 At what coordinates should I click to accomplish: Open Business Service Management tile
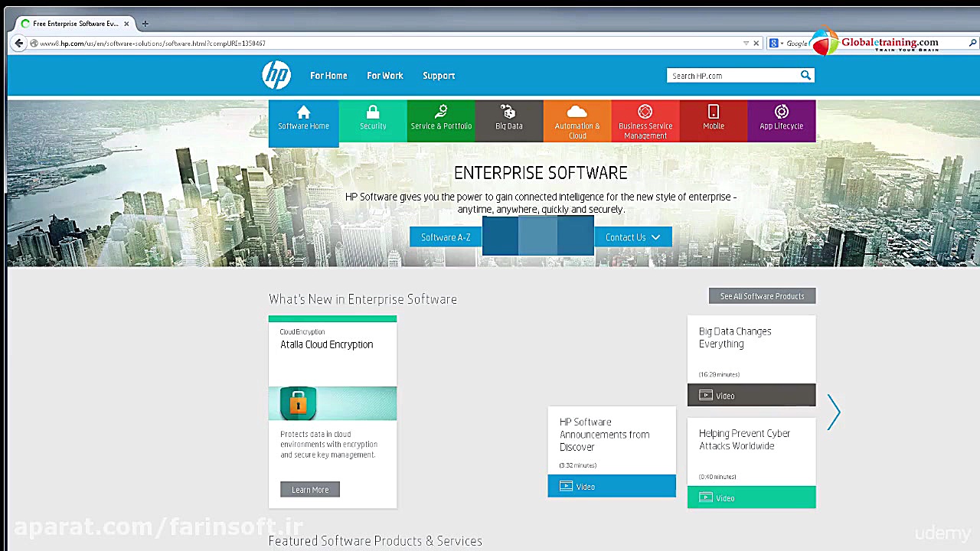(645, 121)
